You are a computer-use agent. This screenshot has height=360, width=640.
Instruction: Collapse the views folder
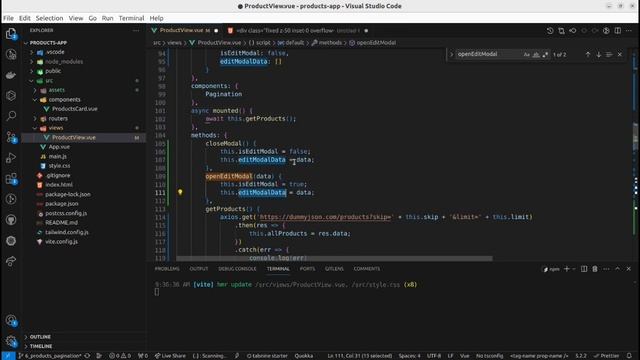tap(35, 128)
